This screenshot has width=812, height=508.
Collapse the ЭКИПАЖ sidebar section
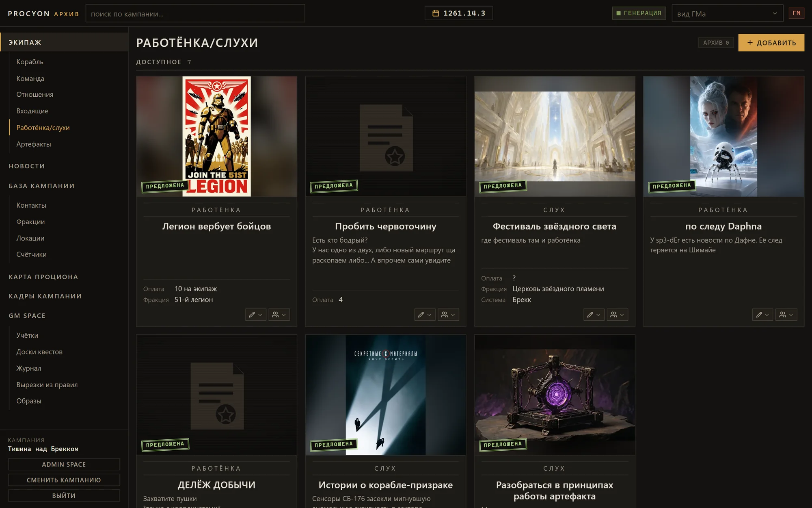(64, 42)
